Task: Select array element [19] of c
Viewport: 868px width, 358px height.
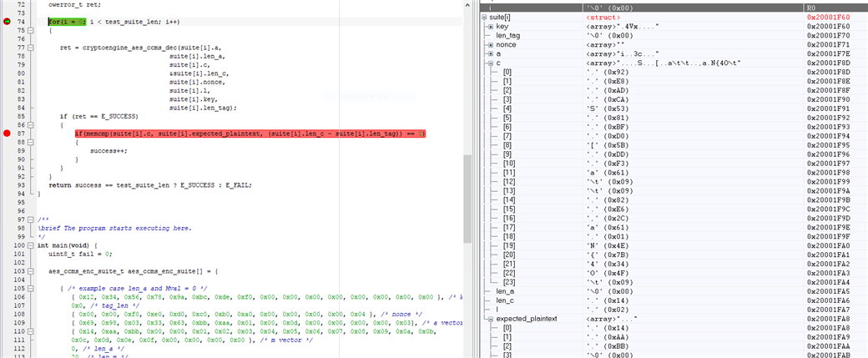Action: 509,245
